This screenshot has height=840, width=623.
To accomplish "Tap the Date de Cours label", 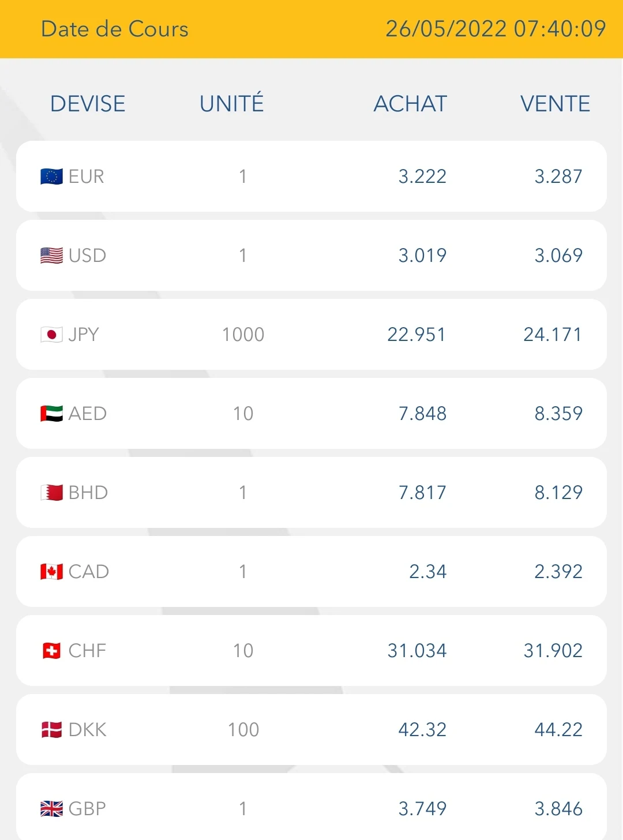I will coord(115,29).
